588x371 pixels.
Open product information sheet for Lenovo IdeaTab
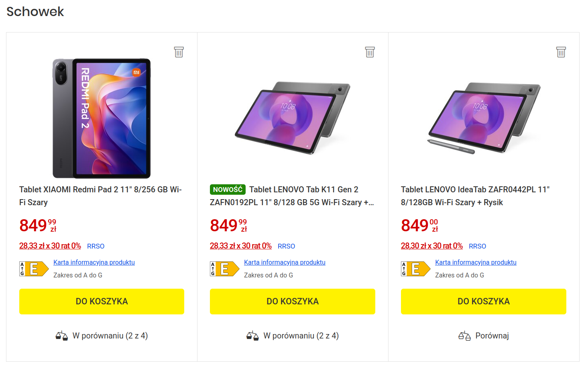pyautogui.click(x=476, y=262)
